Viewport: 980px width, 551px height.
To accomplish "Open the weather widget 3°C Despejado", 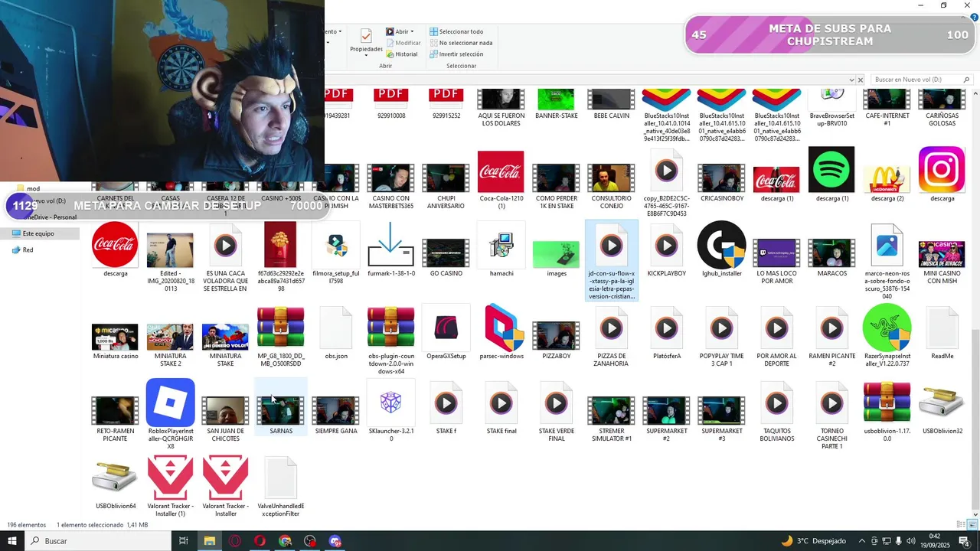I will 814,541.
